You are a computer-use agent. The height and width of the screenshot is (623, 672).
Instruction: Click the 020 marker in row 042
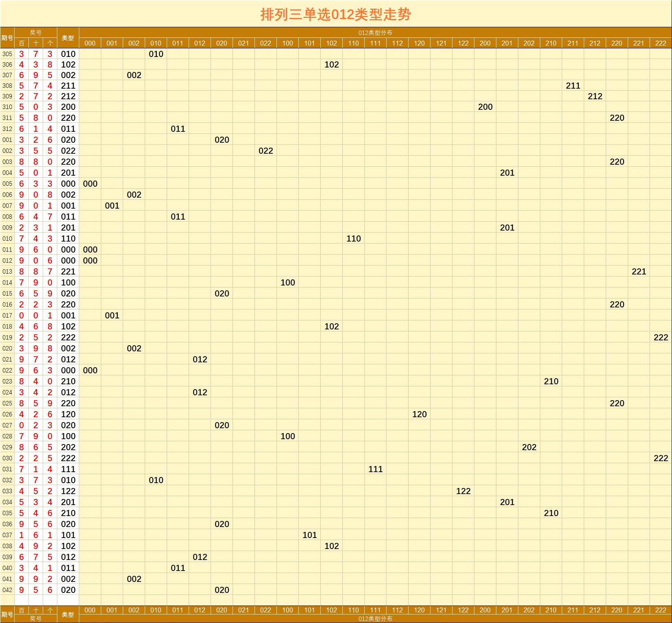(222, 590)
